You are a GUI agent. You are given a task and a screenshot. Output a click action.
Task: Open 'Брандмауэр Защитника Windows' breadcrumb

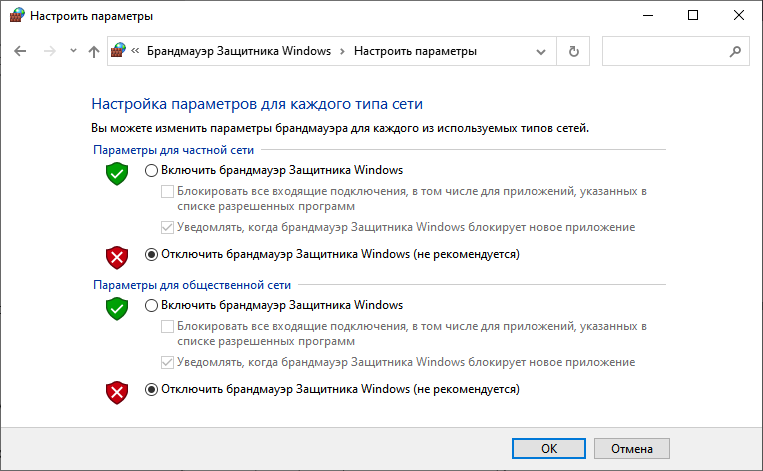[x=240, y=51]
